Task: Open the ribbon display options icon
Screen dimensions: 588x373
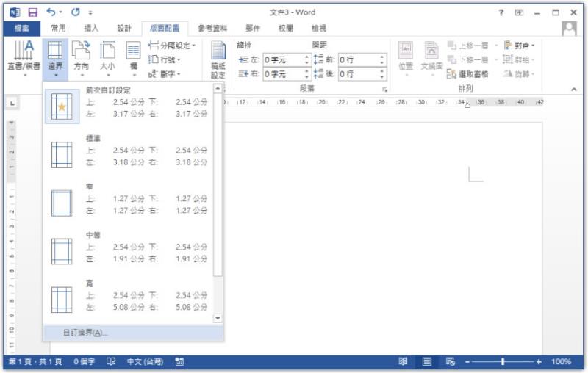Action: tap(520, 12)
